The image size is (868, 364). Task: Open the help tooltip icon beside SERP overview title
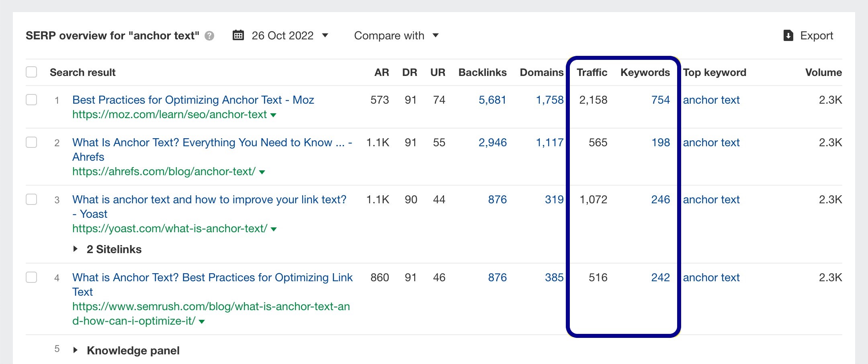tap(209, 36)
